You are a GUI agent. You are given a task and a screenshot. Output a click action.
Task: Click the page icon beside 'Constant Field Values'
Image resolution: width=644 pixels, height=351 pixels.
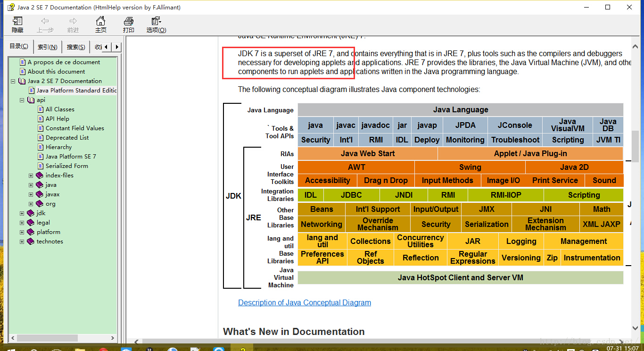pyautogui.click(x=41, y=128)
